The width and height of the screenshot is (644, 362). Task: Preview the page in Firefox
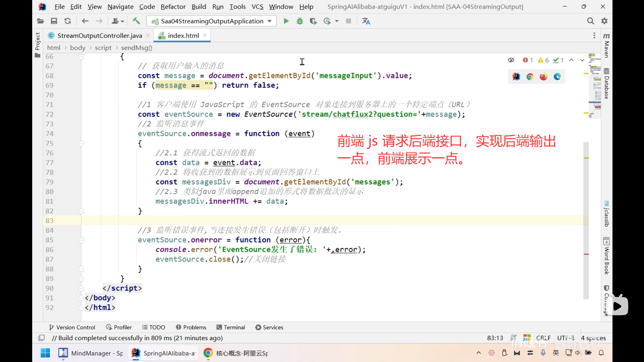click(543, 76)
